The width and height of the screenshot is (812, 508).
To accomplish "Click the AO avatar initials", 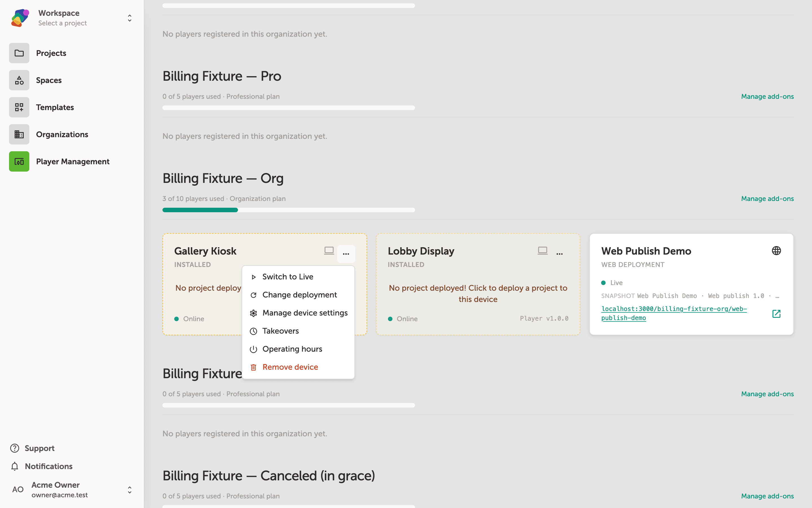I will click(x=18, y=490).
